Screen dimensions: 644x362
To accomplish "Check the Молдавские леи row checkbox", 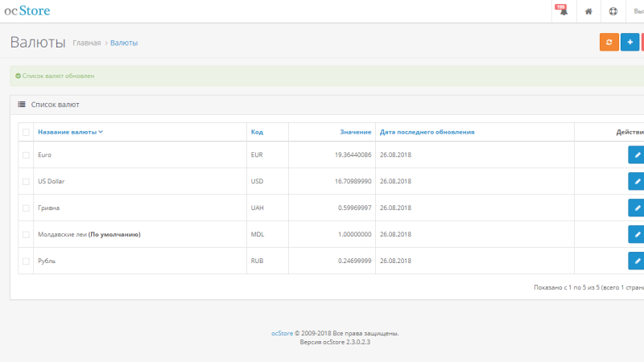I will 26,235.
